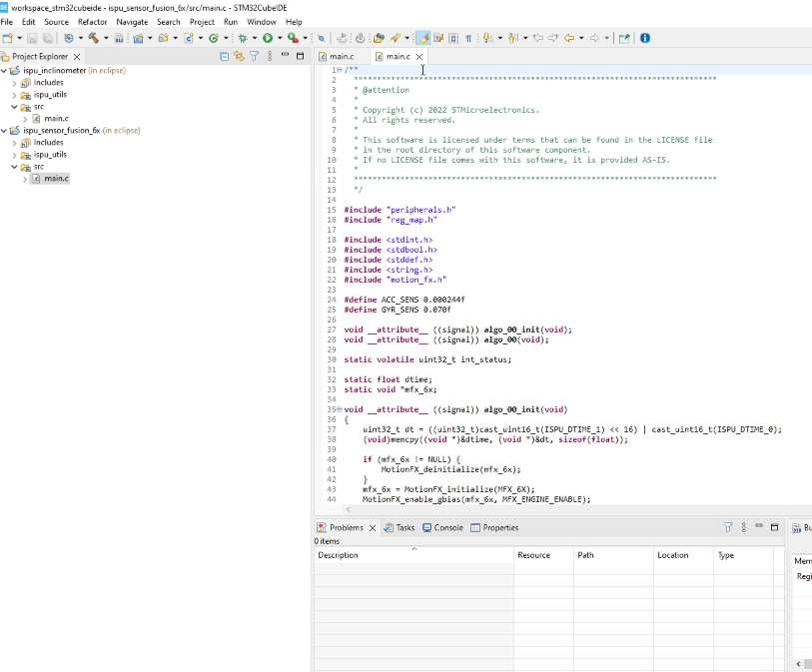812x672 pixels.
Task: Sort Problems by Location column header
Action: 683,555
